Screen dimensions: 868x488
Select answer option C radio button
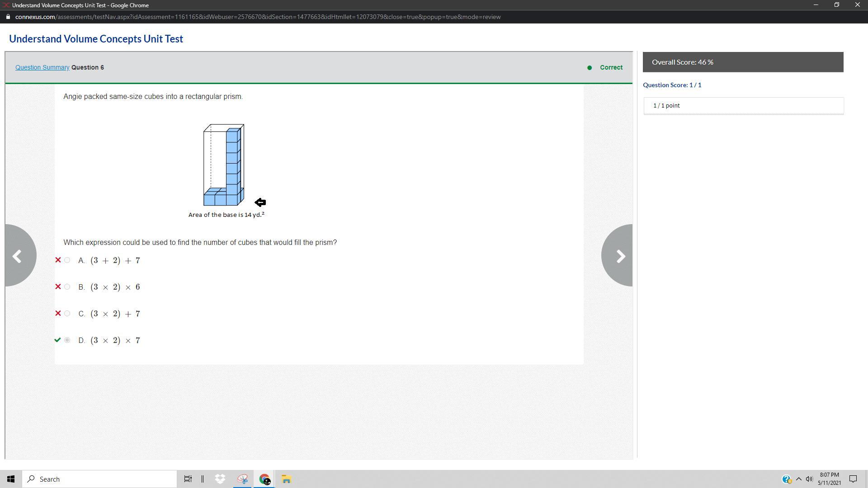pos(67,314)
